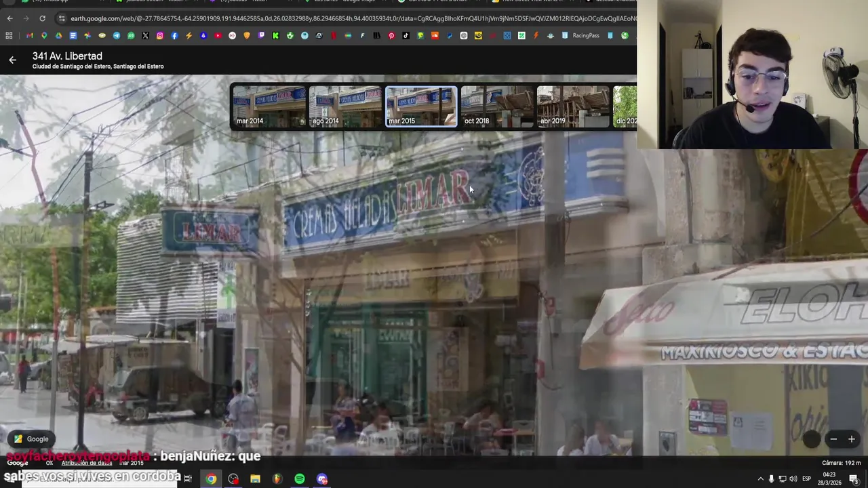This screenshot has height=488, width=868.
Task: Open the clock showing 04:23
Action: 830,479
